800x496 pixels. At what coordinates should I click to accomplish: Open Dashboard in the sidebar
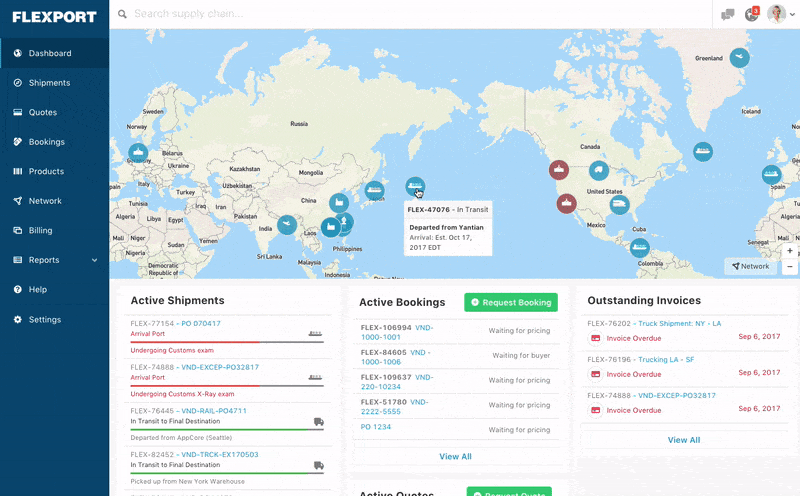55,53
